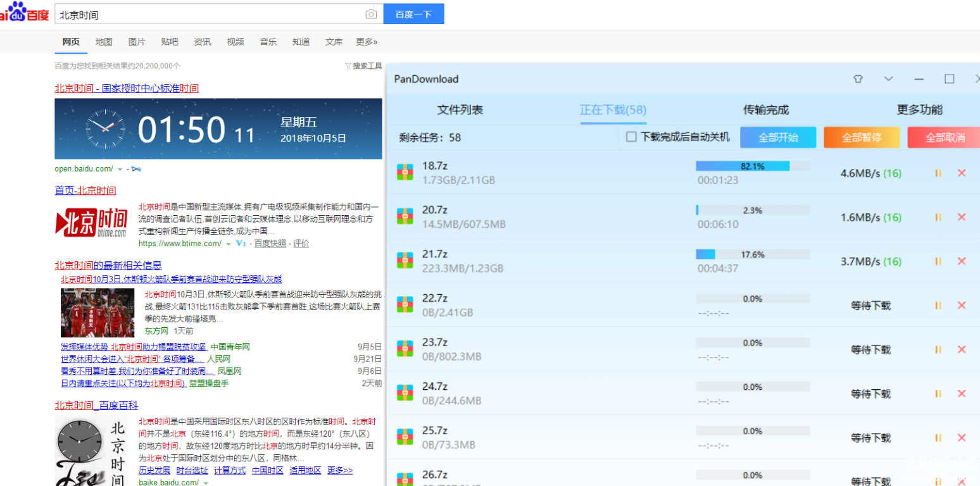Pause the 18.7z download
This screenshot has height=486, width=980.
click(x=938, y=173)
